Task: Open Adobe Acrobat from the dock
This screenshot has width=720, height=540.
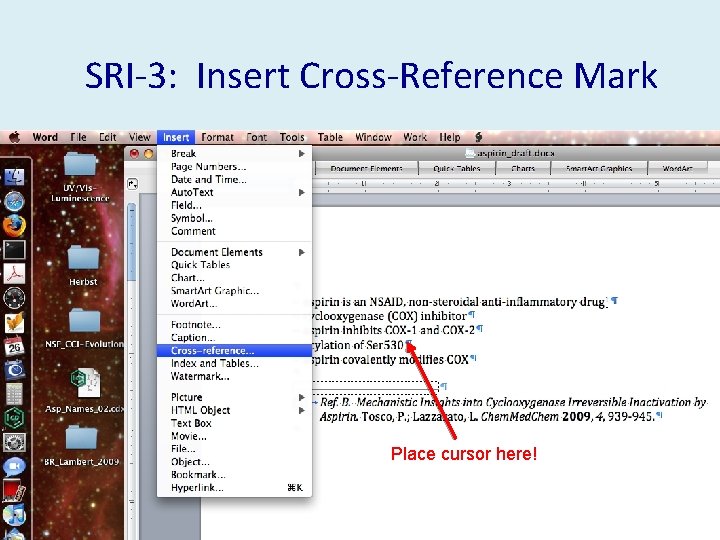Action: [x=14, y=274]
